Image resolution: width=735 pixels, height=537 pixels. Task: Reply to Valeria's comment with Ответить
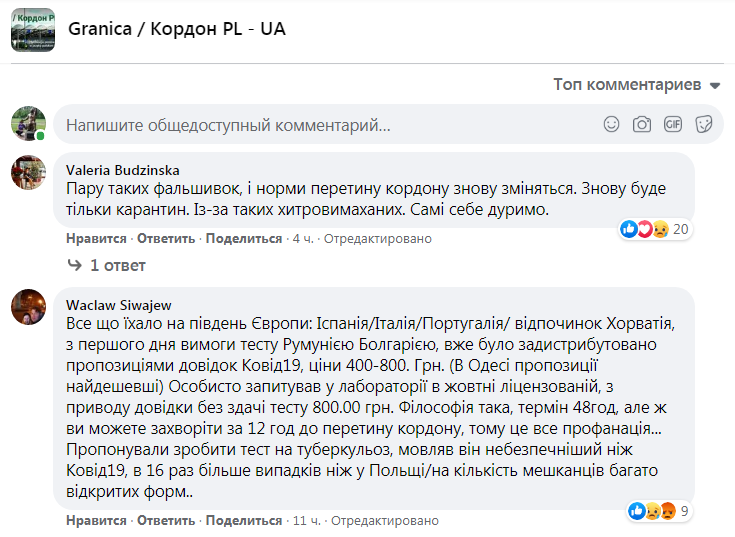pos(166,239)
